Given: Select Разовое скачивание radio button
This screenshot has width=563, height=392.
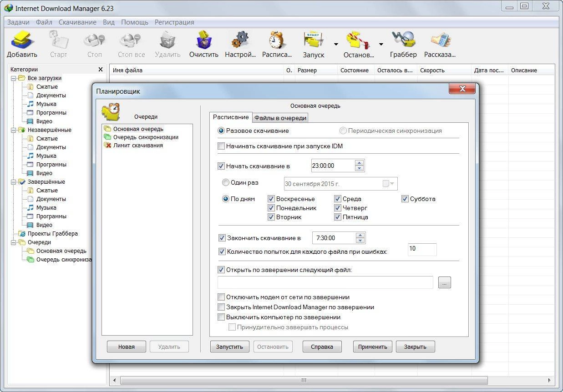Looking at the screenshot, I should coord(221,131).
